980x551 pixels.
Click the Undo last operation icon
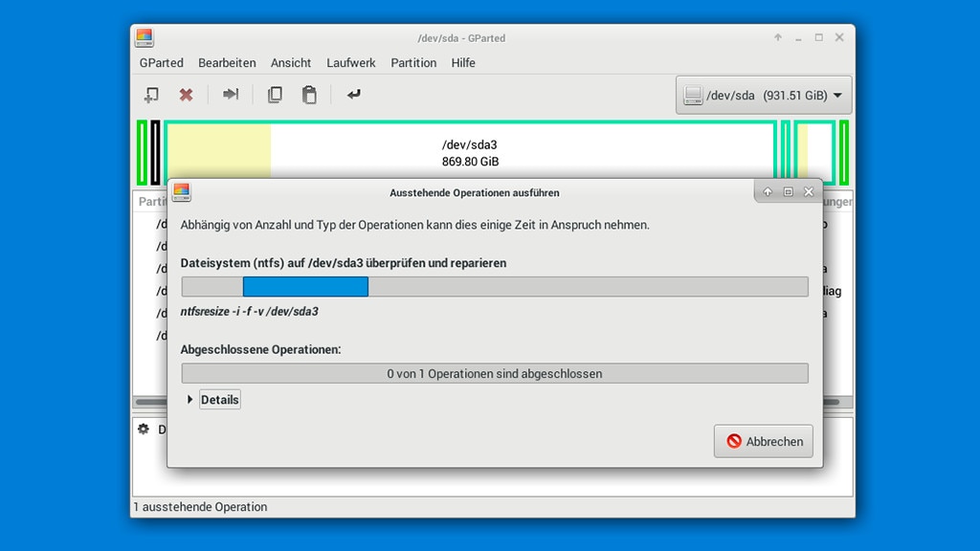(354, 95)
